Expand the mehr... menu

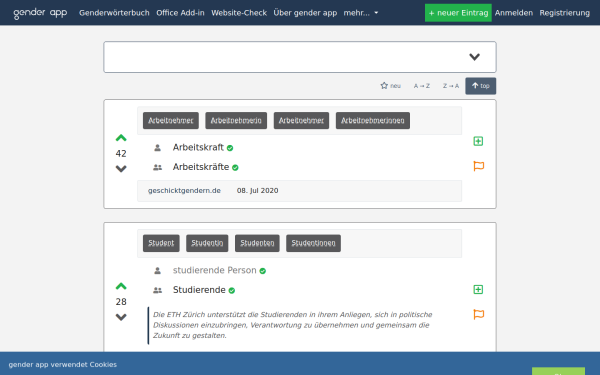click(361, 13)
